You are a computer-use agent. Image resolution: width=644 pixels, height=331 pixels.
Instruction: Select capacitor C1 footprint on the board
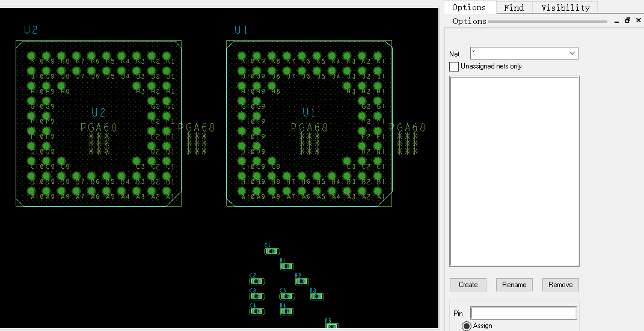(x=272, y=251)
